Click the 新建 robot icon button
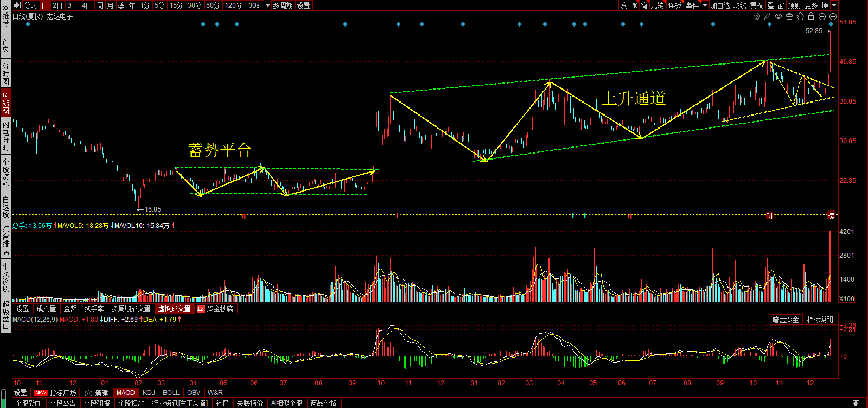This screenshot has height=408, width=868. coord(97,392)
